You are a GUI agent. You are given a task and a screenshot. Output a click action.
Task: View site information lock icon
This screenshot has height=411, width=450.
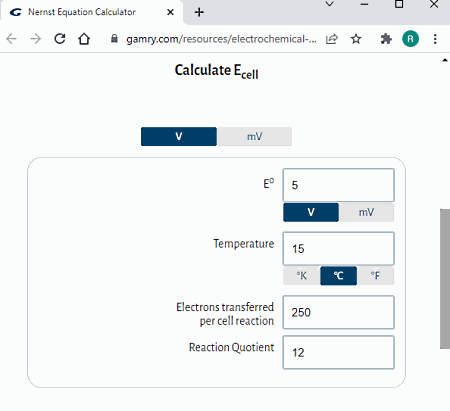click(x=114, y=39)
